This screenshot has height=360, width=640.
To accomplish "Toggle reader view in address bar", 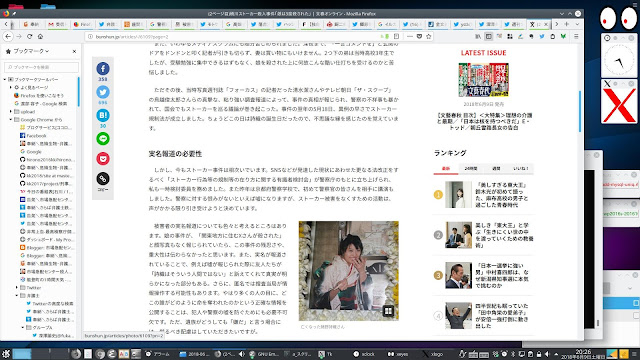I will click(396, 36).
